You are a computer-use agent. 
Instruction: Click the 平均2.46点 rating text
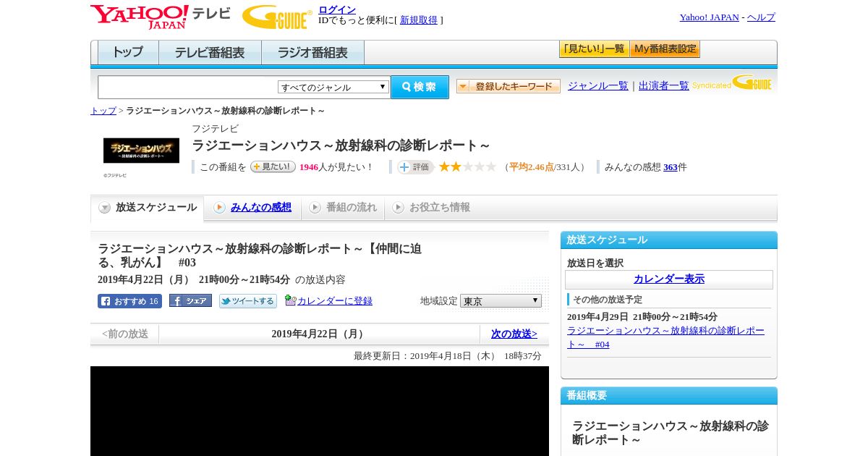532,167
